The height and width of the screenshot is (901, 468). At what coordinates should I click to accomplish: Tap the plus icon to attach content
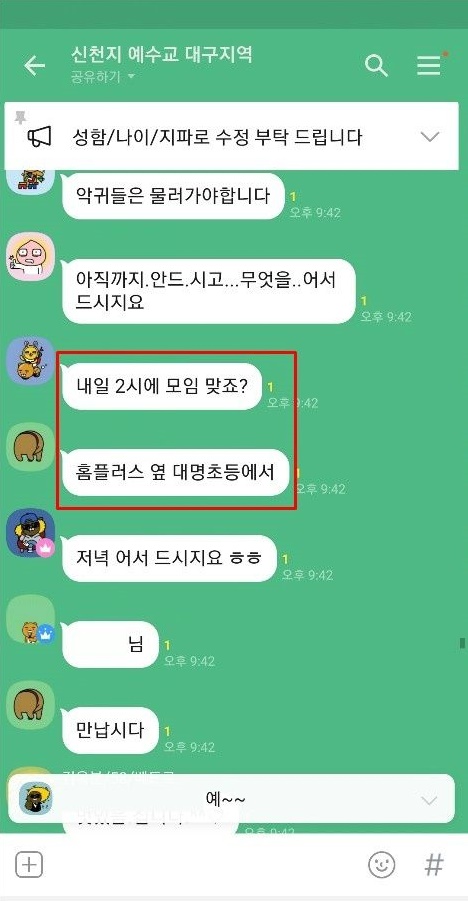tap(29, 864)
